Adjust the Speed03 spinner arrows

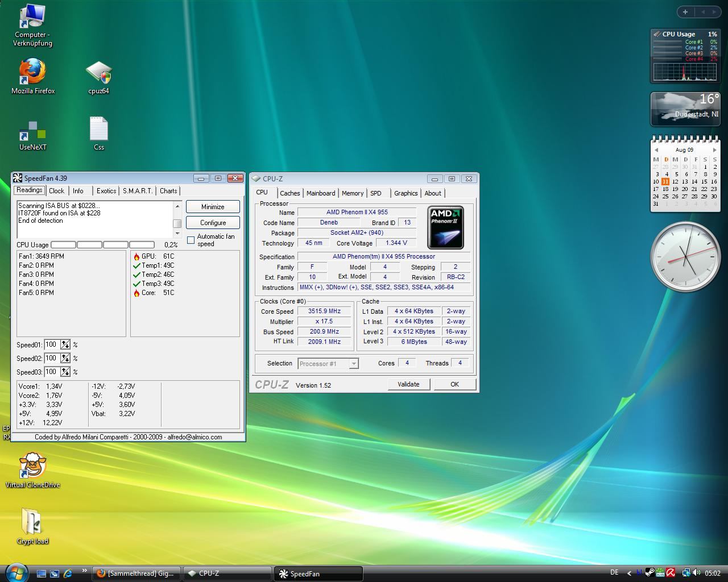point(65,372)
